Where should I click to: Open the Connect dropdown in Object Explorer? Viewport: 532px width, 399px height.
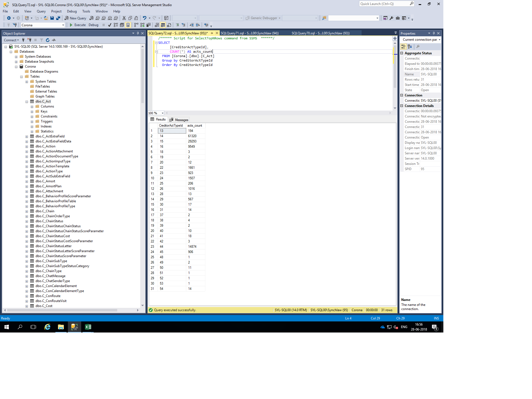[11, 40]
